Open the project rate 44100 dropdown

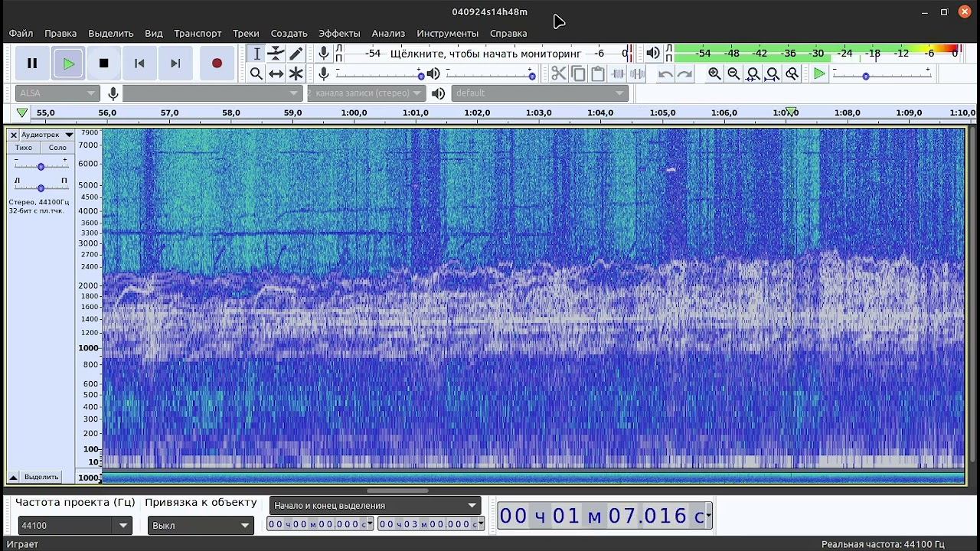coord(122,526)
